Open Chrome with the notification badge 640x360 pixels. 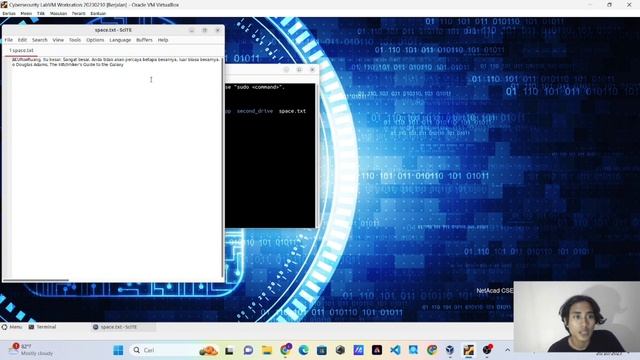tap(285, 350)
